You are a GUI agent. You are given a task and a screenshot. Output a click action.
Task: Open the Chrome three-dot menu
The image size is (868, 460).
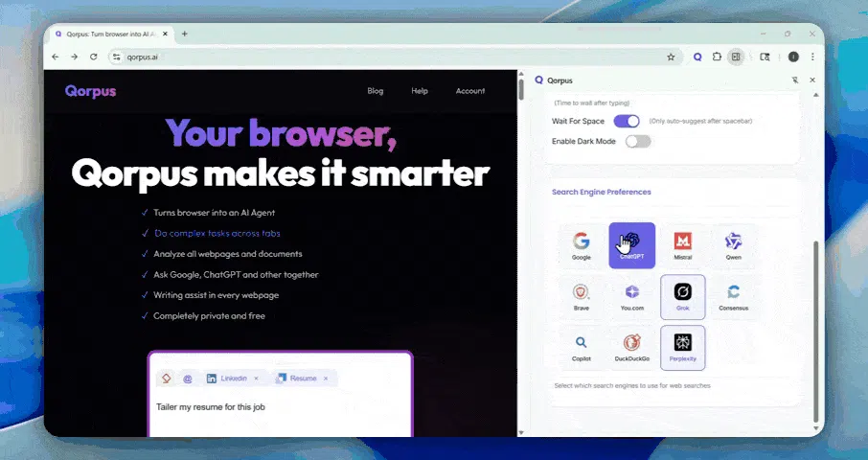[x=812, y=57]
